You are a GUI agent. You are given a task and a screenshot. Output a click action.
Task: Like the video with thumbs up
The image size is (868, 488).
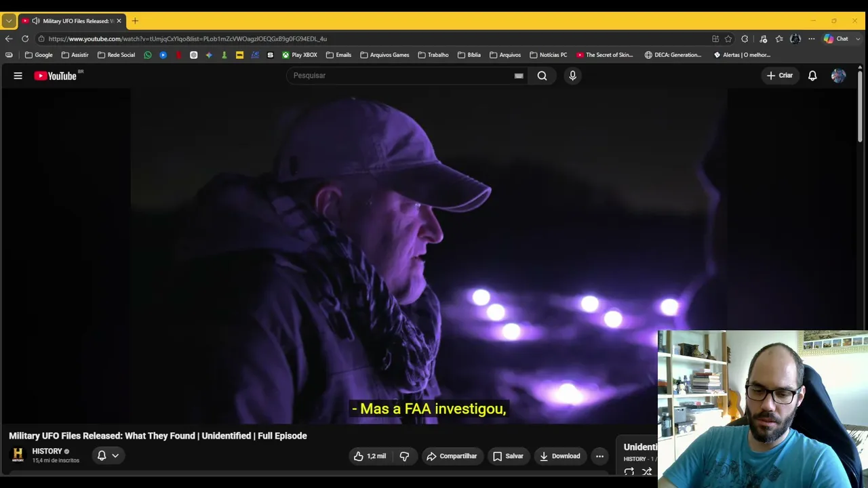[370, 456]
